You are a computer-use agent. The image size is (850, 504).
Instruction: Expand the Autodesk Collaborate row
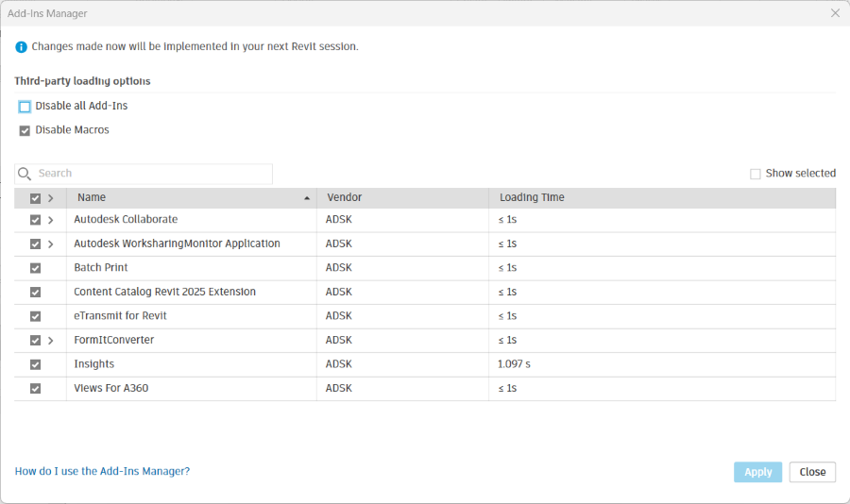tap(50, 220)
